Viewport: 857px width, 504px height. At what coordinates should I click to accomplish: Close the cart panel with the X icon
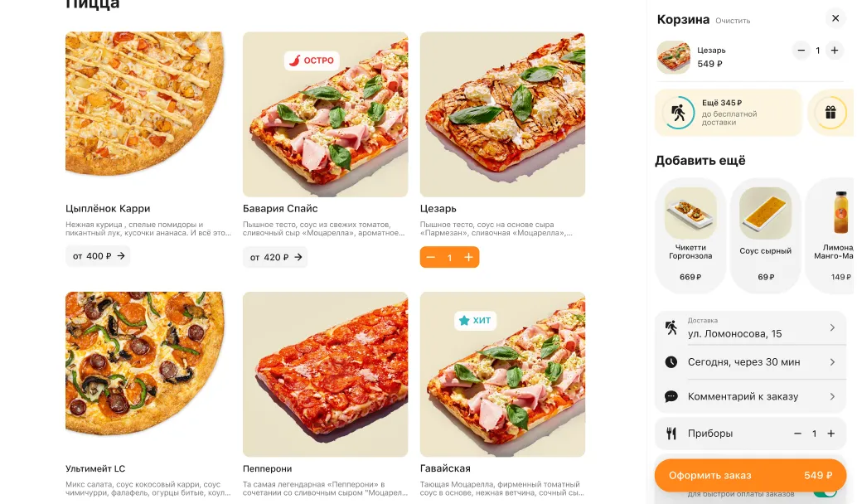(x=835, y=18)
